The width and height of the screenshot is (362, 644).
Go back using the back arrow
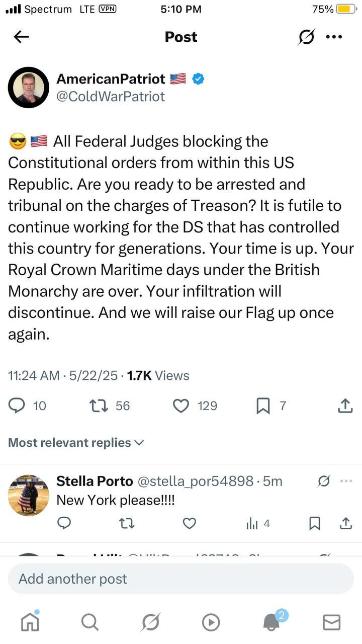(x=21, y=37)
